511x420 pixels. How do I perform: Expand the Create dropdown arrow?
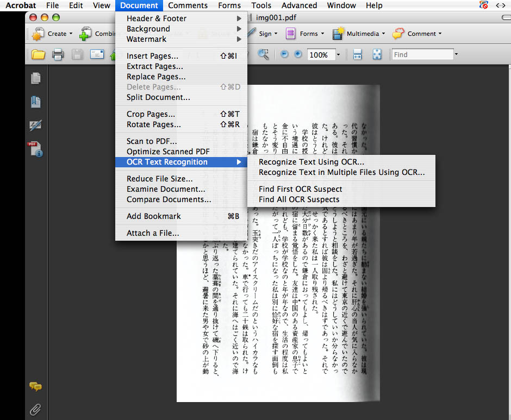71,34
